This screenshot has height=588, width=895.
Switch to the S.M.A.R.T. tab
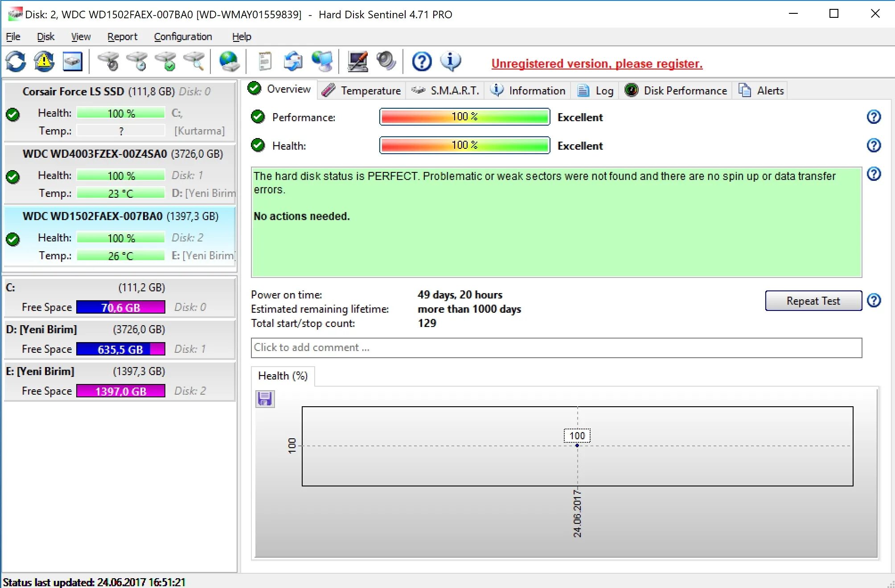[445, 90]
